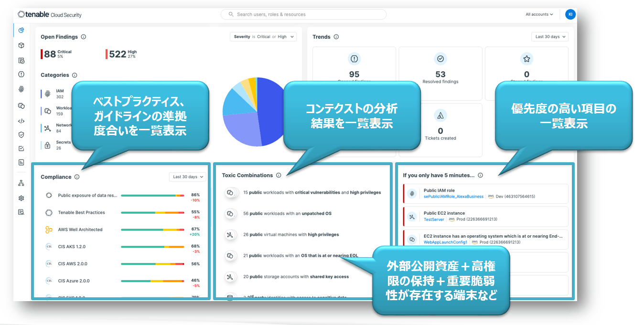Open the Last 30 days dropdown in Compliance panel

(187, 177)
